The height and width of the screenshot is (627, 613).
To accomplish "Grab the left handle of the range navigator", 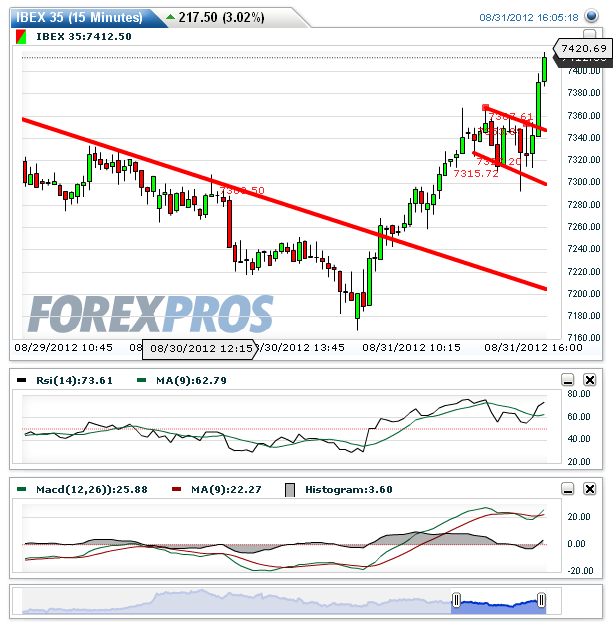I will (x=456, y=600).
